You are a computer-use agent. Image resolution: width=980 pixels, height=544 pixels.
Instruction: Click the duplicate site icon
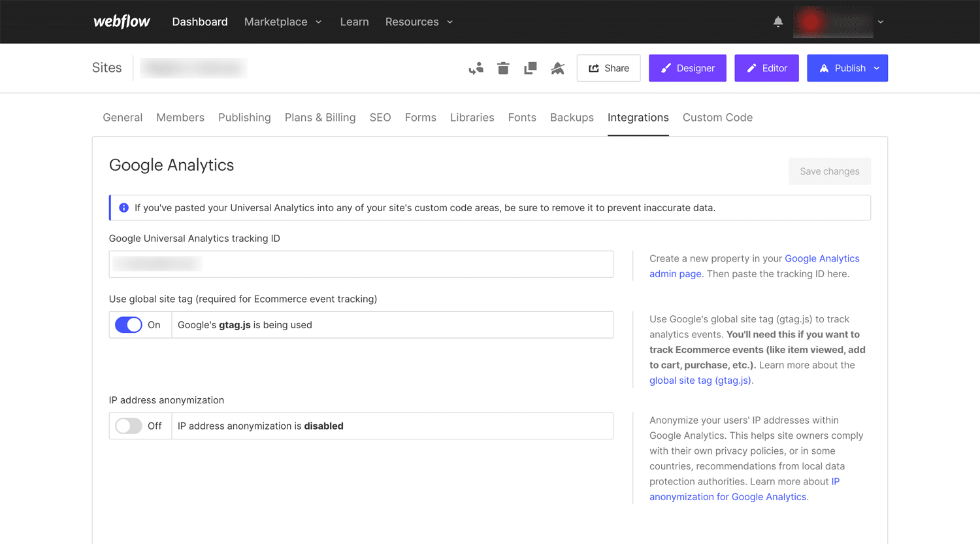[531, 68]
